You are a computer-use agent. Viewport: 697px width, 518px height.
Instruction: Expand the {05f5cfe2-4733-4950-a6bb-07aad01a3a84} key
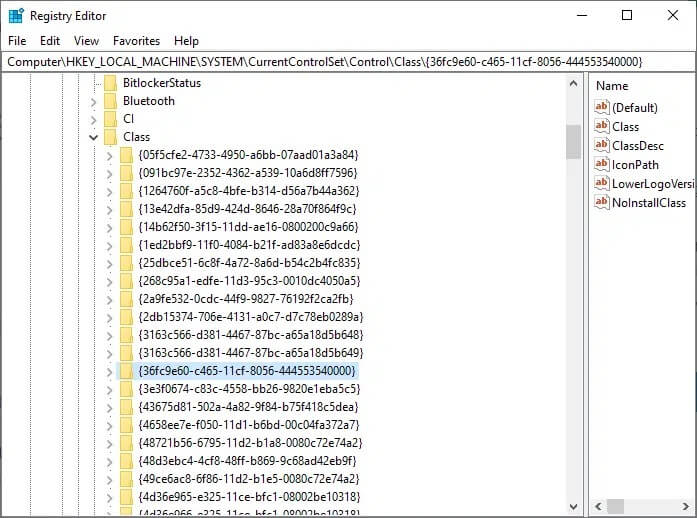click(109, 156)
